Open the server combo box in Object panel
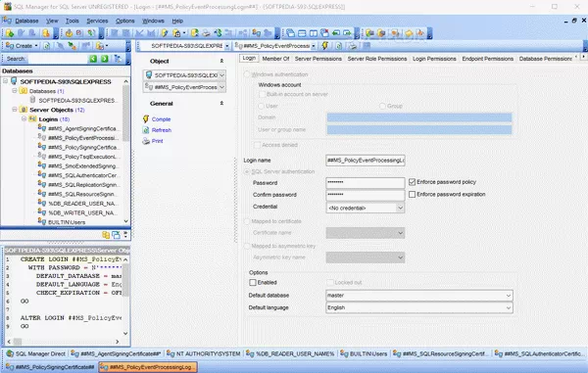Screen dimensions: 588x373 tap(221, 75)
